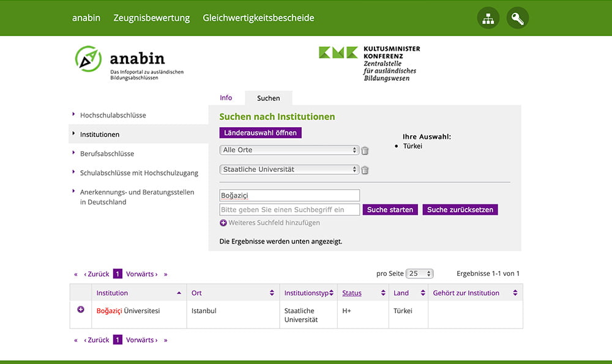Sort results by Ort column

[x=272, y=293]
